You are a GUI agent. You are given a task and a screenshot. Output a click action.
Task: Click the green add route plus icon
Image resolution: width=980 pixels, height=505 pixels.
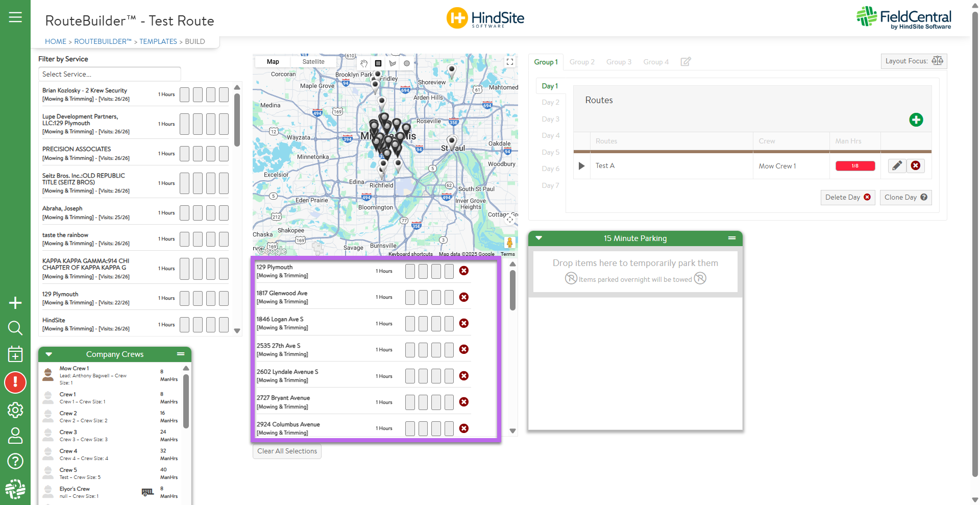[x=916, y=120]
